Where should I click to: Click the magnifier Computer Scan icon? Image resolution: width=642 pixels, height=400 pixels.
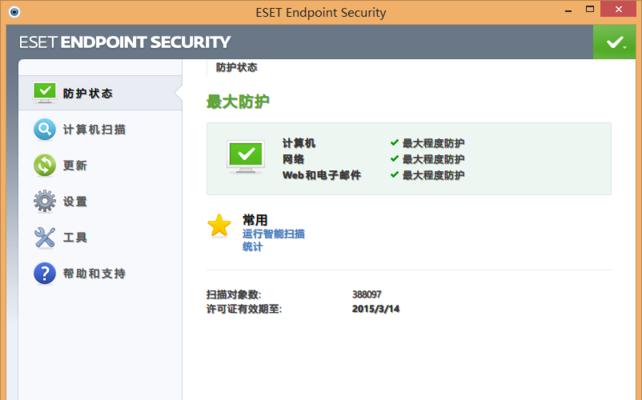(45, 129)
